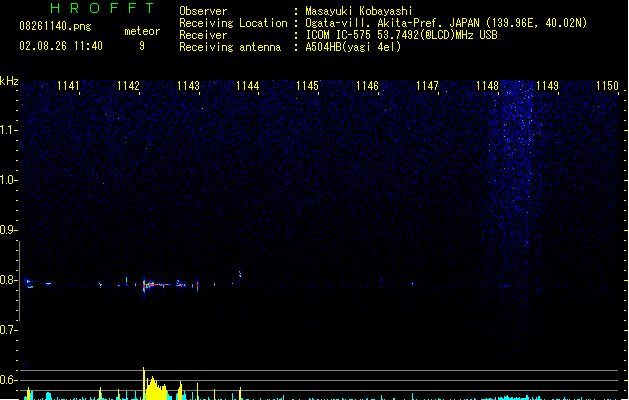
Task: Click the 'Receiving Location' label
Action: pos(233,23)
